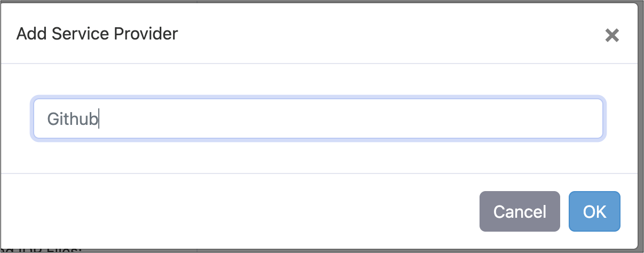Click the dialog footer area left of Cancel

(240, 211)
